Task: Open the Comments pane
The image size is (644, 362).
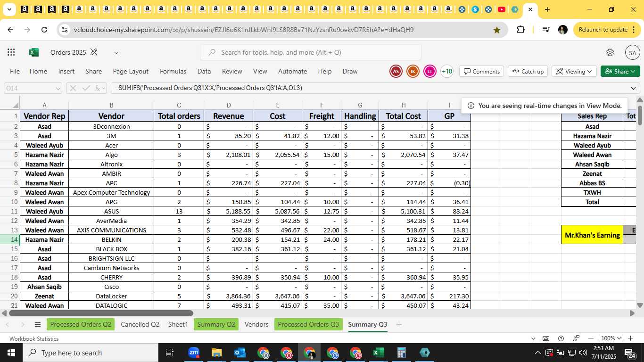Action: (481, 71)
